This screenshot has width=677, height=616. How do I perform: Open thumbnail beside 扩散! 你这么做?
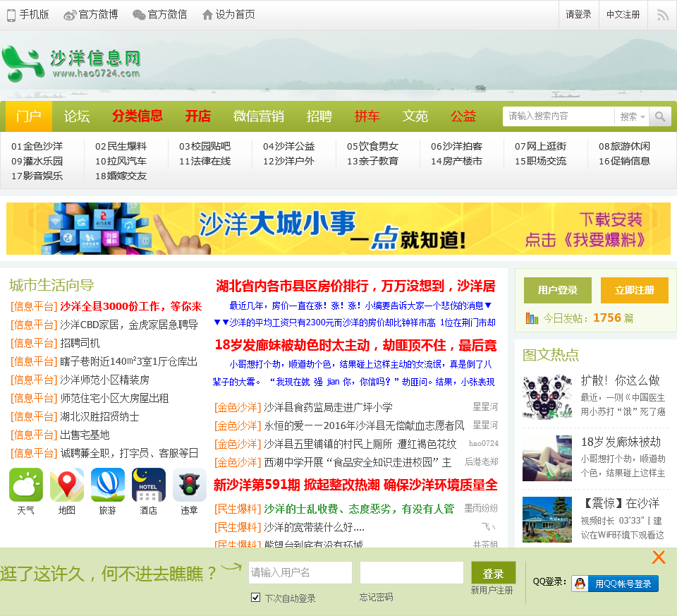coord(547,397)
